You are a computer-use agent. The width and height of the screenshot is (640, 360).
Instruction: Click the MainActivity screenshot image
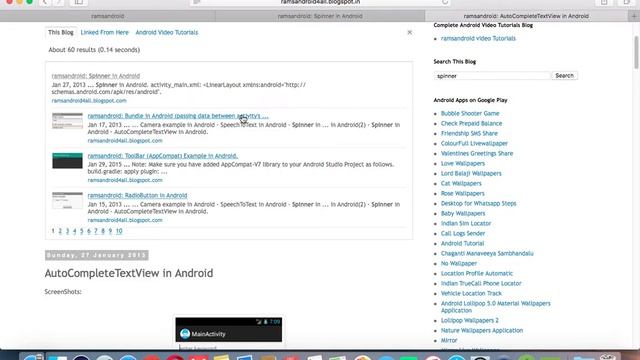pyautogui.click(x=229, y=333)
